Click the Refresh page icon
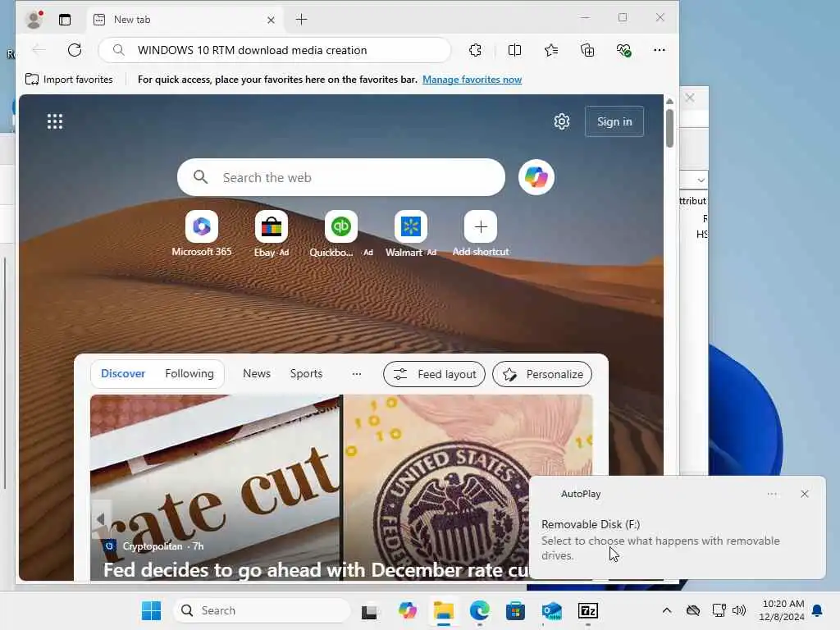Screen dimensions: 840x630 (x=75, y=50)
